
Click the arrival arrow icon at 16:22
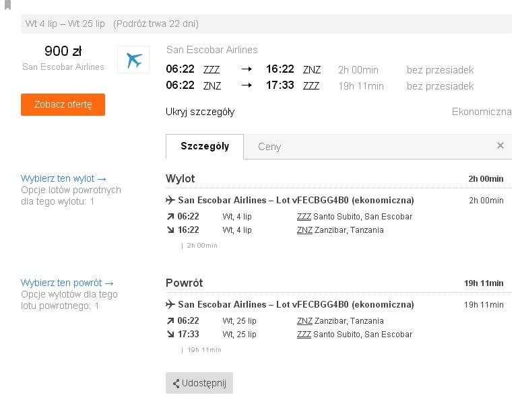click(x=170, y=230)
